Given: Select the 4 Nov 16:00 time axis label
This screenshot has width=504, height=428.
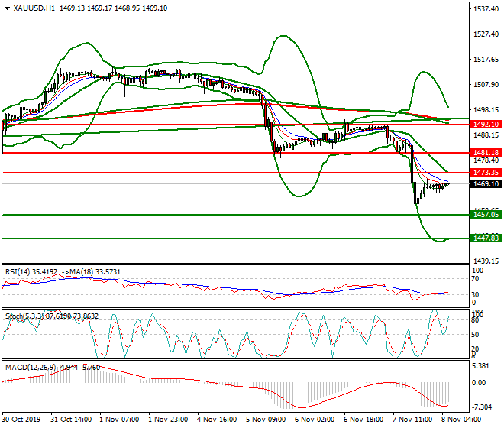Looking at the screenshot, I should point(217,420).
